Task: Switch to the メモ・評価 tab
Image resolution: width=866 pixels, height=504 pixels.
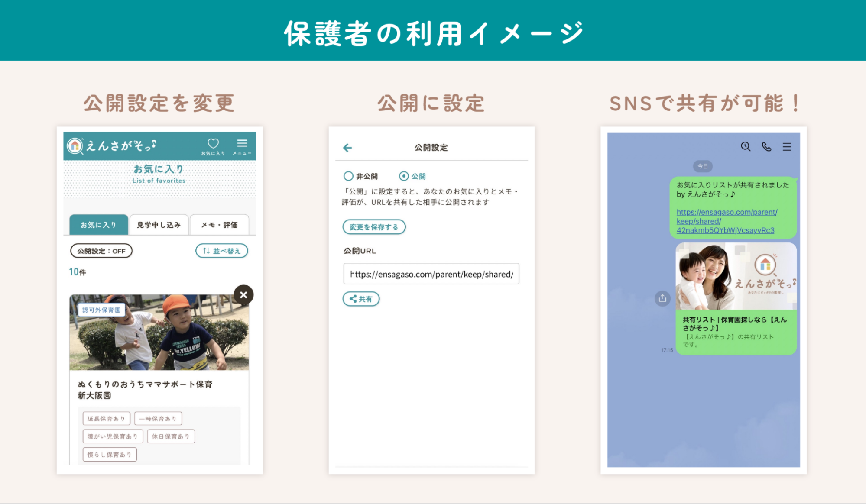Action: pyautogui.click(x=219, y=225)
